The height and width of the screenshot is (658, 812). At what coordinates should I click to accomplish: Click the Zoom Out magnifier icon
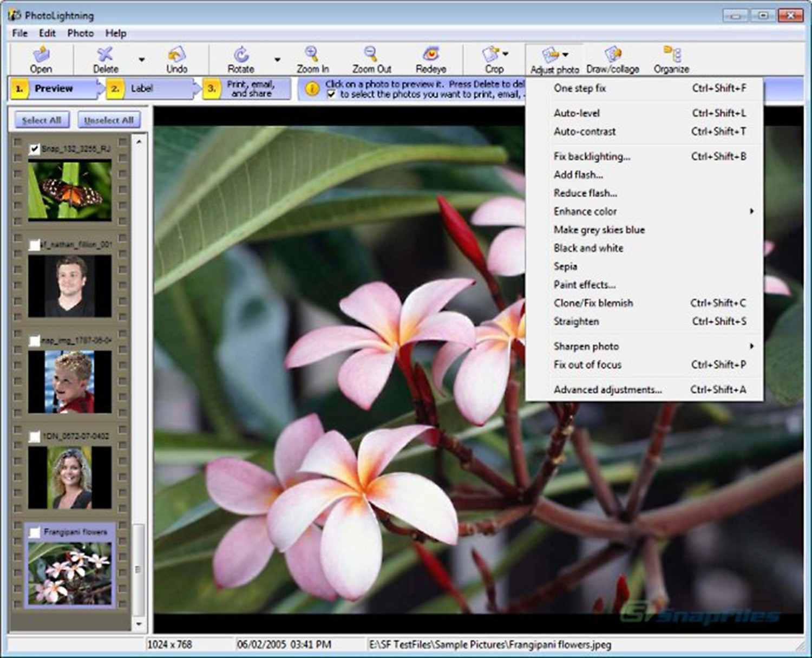pyautogui.click(x=371, y=54)
